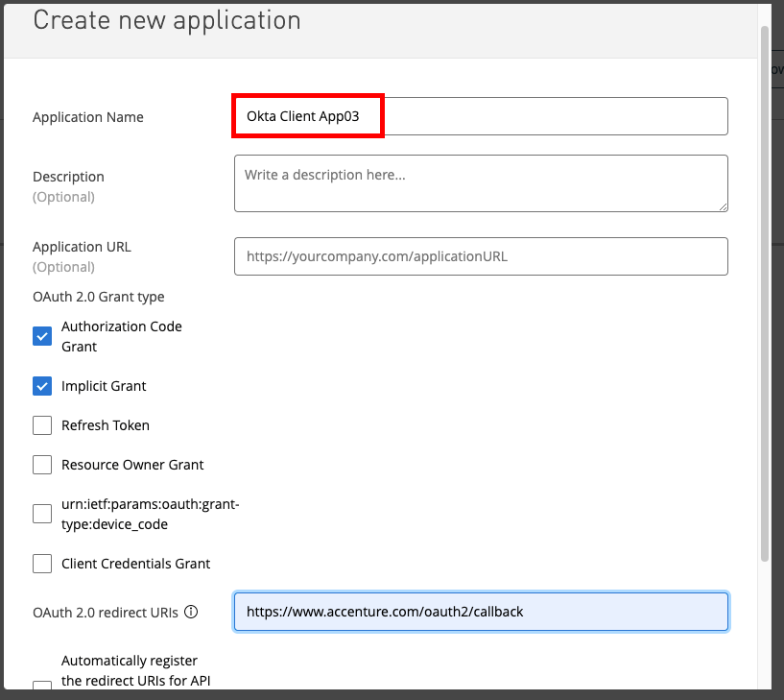Viewport: 784px width, 700px height.
Task: Focus the Description text area
Action: [480, 182]
